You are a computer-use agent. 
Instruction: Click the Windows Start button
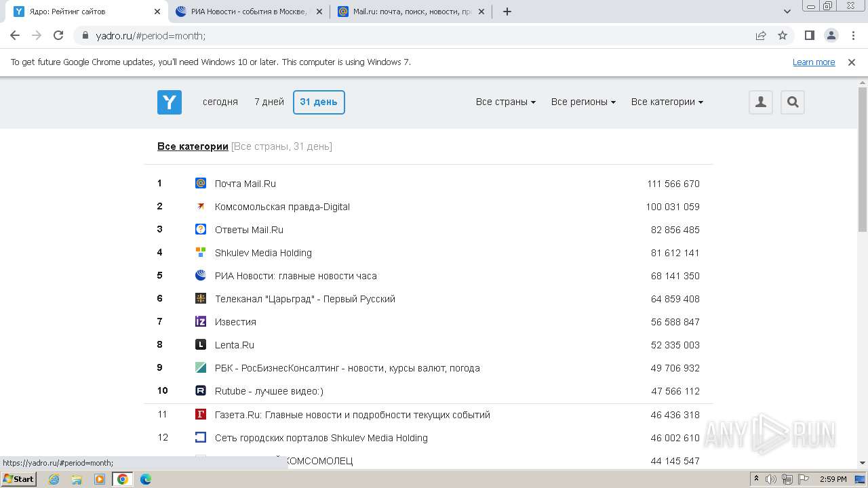(x=18, y=479)
